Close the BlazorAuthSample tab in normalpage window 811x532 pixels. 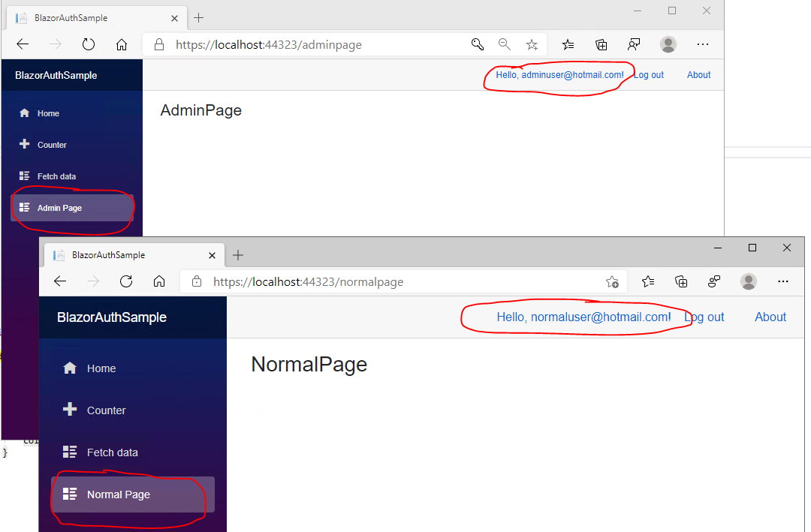coord(212,255)
